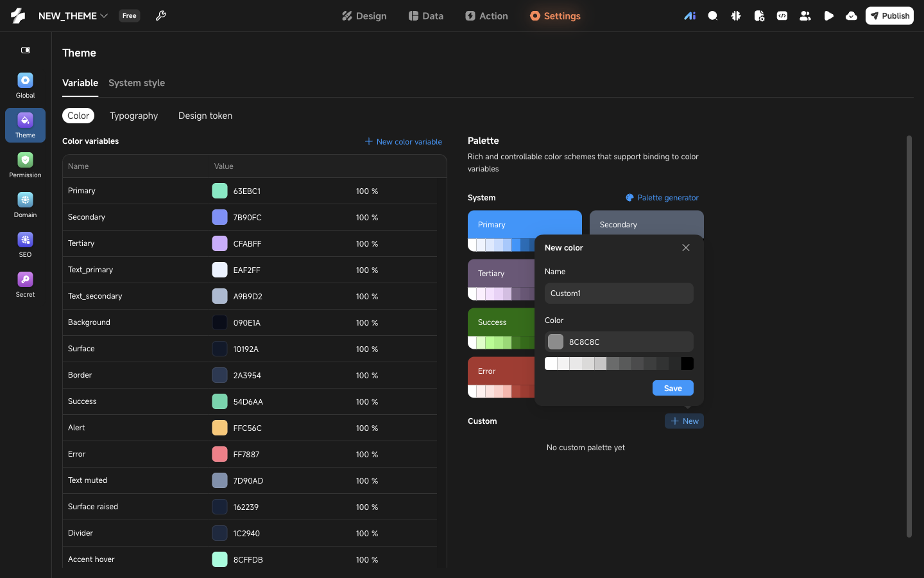924x578 pixels.
Task: Click the cloud saved status icon
Action: (x=851, y=16)
